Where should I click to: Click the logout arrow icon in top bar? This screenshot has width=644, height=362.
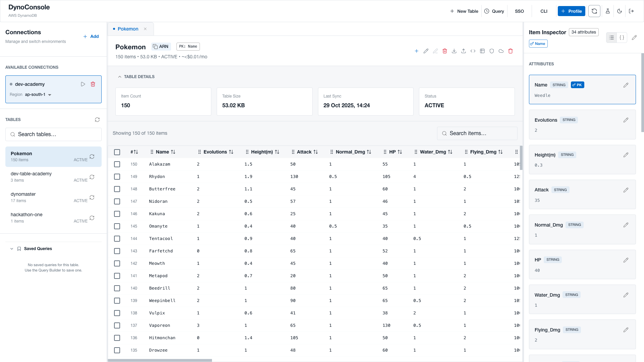[x=631, y=11]
